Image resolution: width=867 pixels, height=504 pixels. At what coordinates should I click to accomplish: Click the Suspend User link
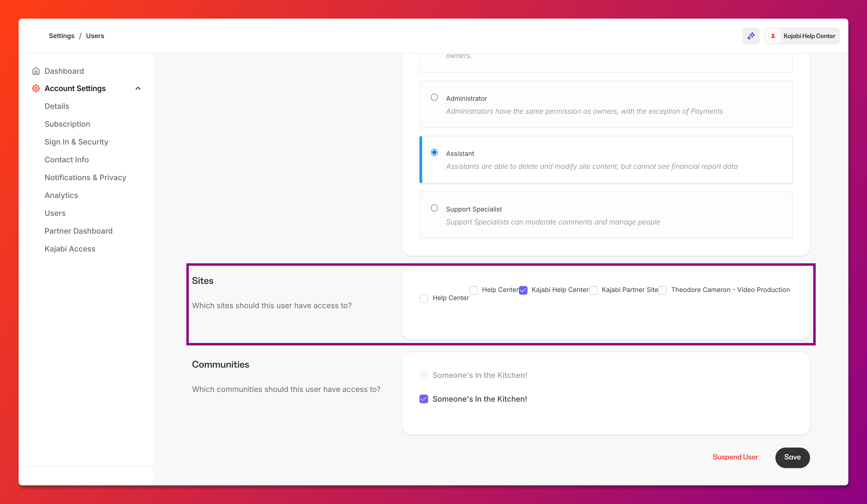[735, 457]
